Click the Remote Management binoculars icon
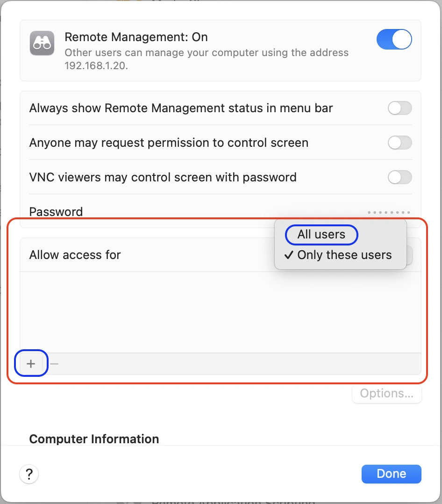 coord(42,43)
